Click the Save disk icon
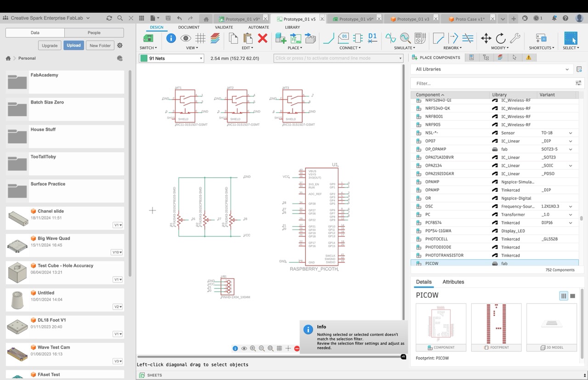 point(168,18)
